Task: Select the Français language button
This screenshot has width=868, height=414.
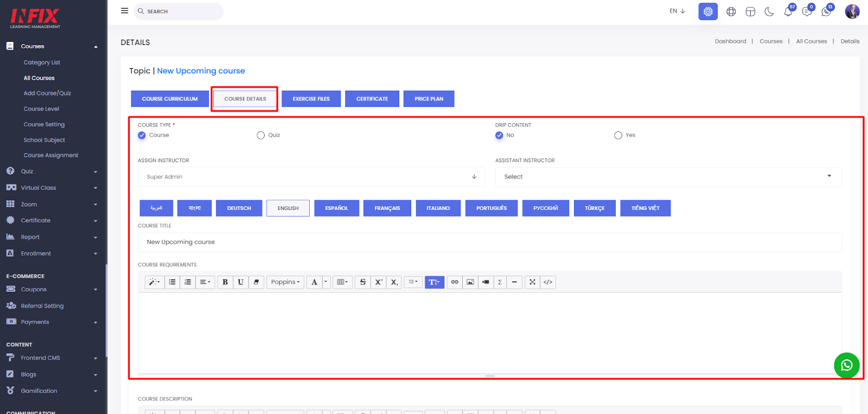Action: [x=387, y=208]
